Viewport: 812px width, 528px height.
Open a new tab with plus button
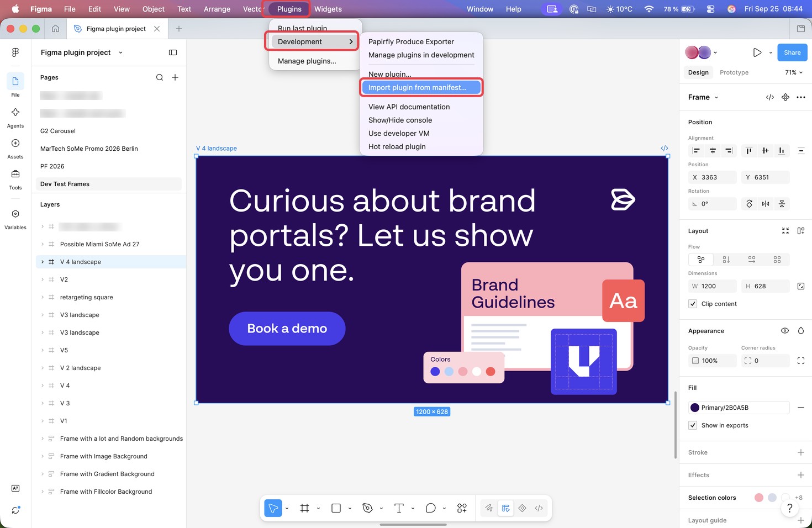178,29
